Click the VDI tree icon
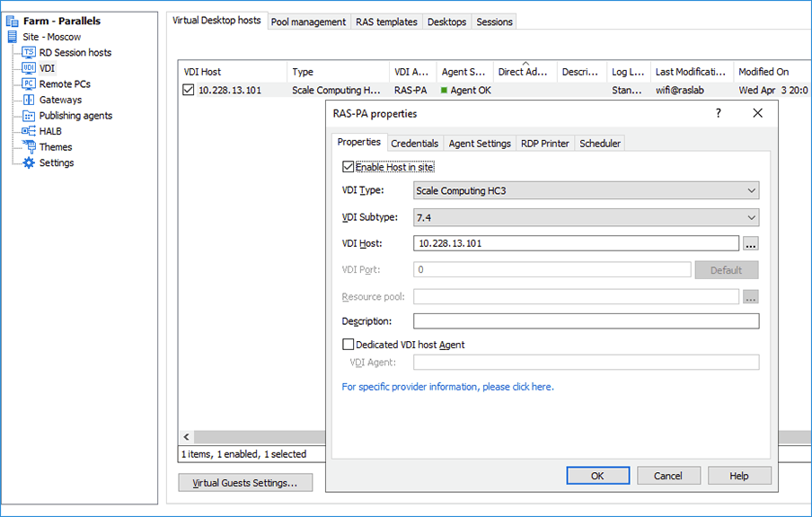The height and width of the screenshot is (517, 812). click(x=29, y=68)
